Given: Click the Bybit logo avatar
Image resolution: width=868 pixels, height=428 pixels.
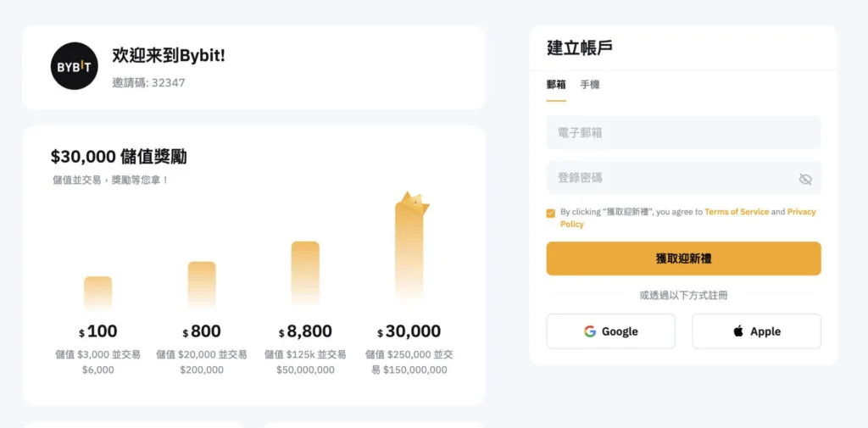Looking at the screenshot, I should coord(75,66).
